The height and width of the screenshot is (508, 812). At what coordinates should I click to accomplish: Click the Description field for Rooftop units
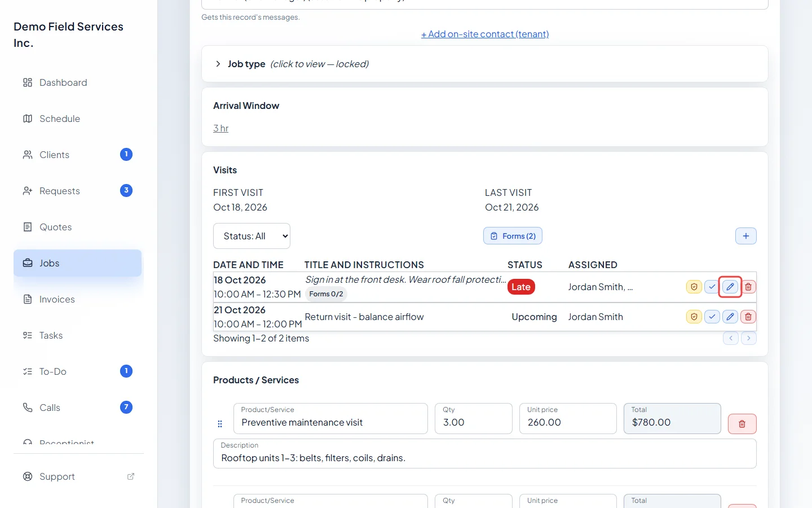(485, 454)
